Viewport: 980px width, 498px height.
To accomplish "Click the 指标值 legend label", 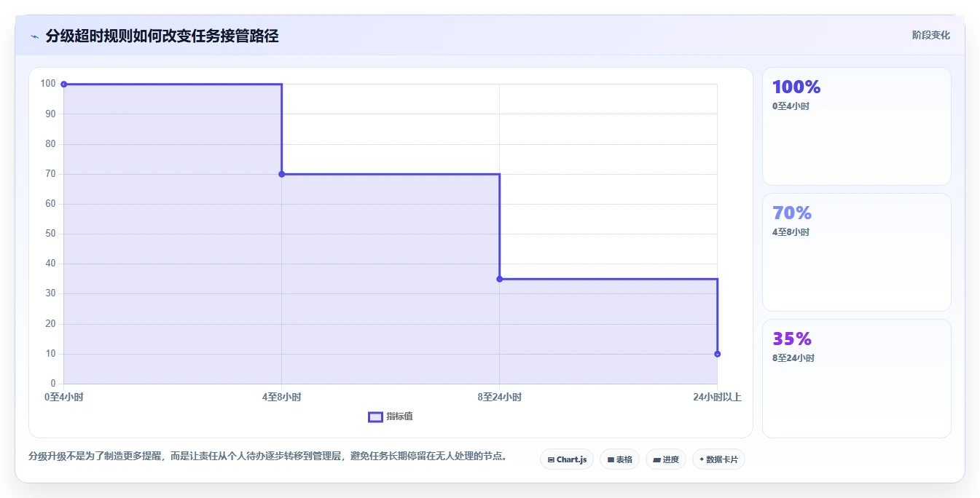I will click(x=399, y=416).
